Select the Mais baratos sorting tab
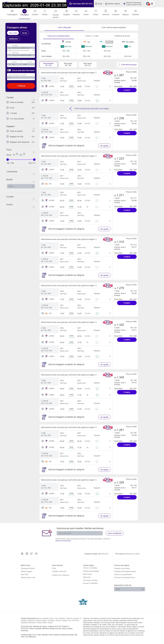 tap(68, 64)
